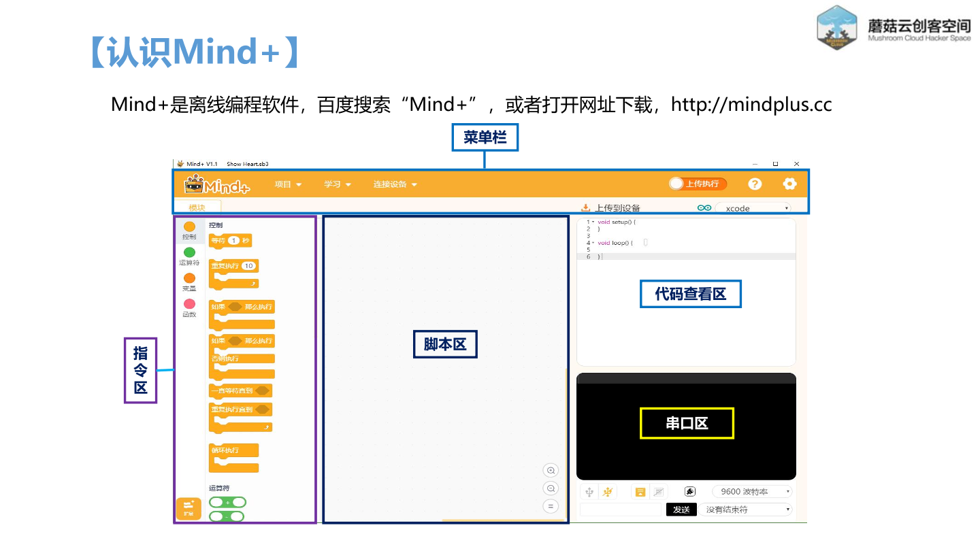Reset script area zoom with equals icon
The width and height of the screenshot is (980, 551).
tap(551, 506)
